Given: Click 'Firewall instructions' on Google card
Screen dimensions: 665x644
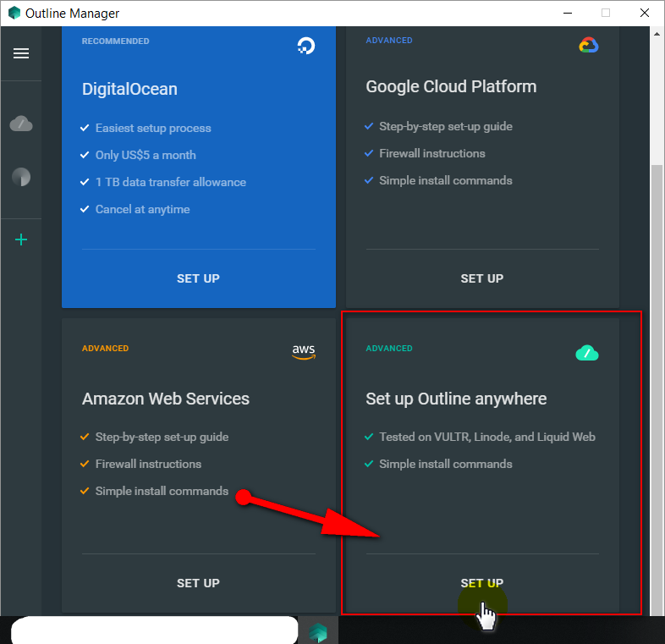Looking at the screenshot, I should (432, 153).
